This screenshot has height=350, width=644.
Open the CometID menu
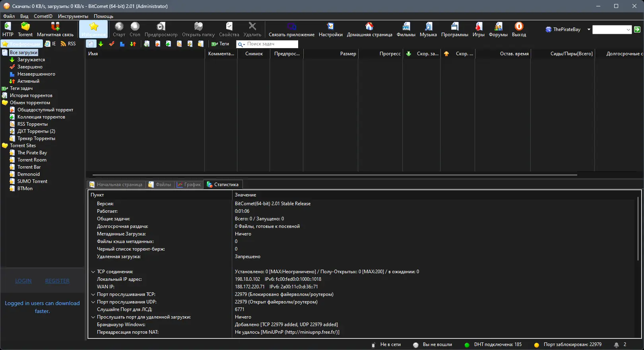pos(43,16)
